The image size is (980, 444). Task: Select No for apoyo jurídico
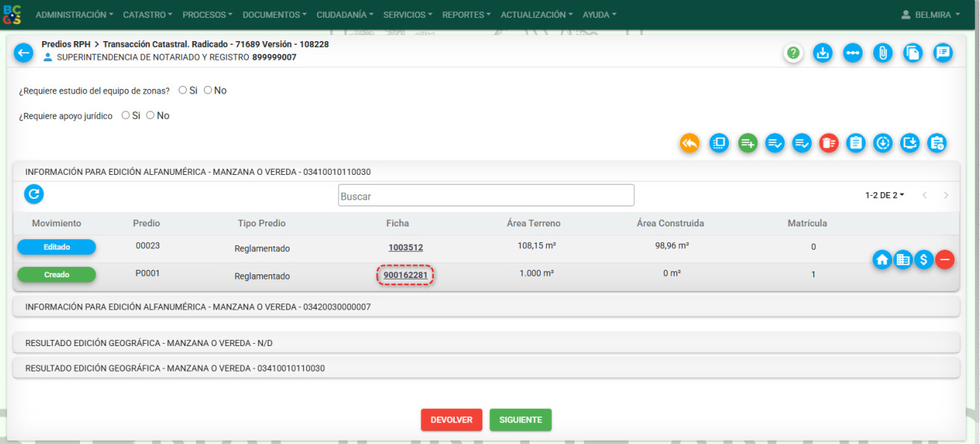pos(150,115)
